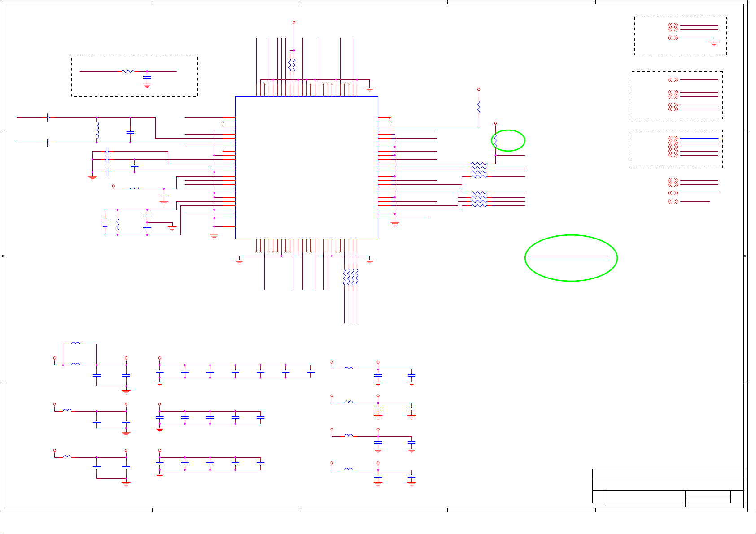
Task: Click the resistor inside the top-left dashed box
Action: click(128, 71)
